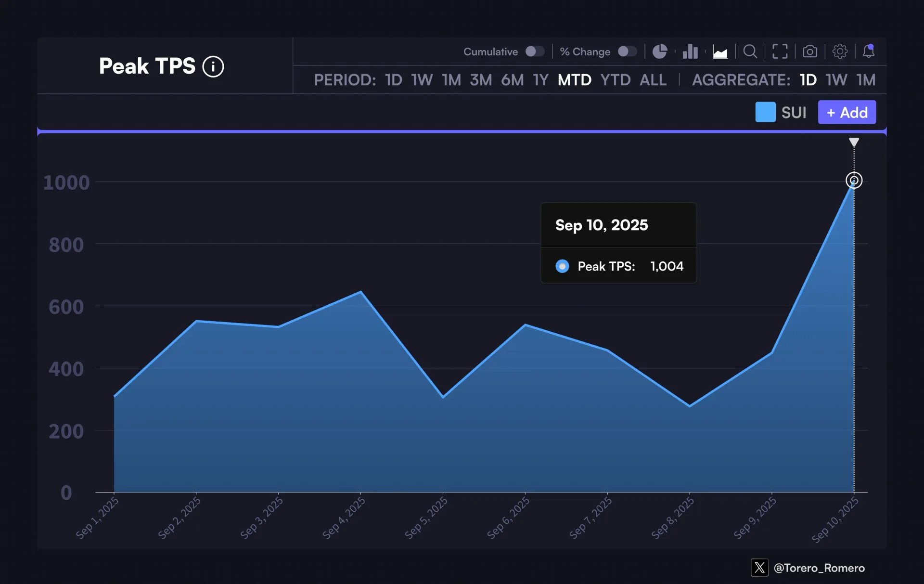Switch to pie chart view

(x=659, y=52)
